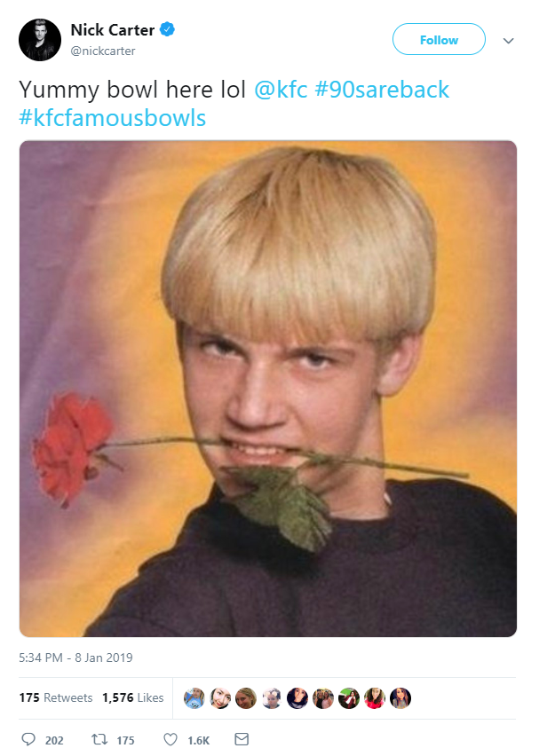Open the #90sareback hashtag
This screenshot has width=547, height=756.
point(382,90)
